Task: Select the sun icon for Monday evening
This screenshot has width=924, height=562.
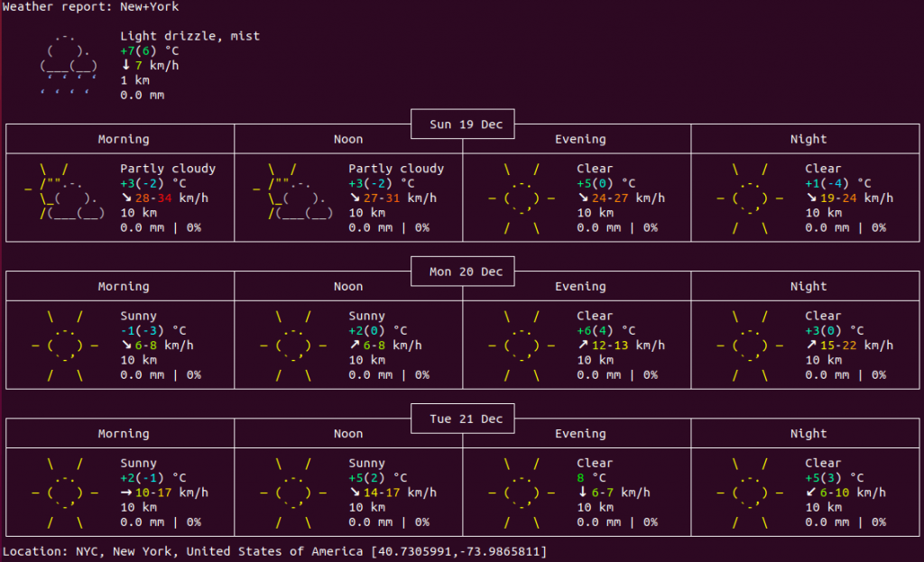Action: tap(522, 345)
